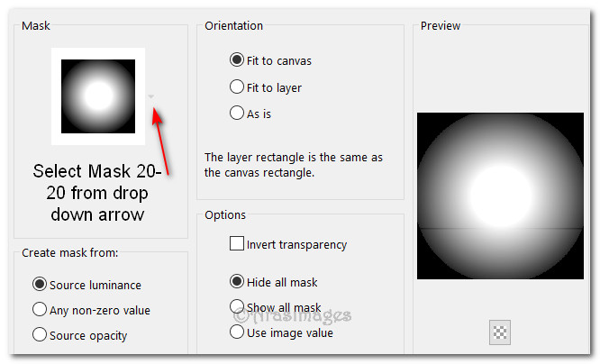Viewport: 600px width, 364px height.
Task: Click the Mask group label
Action: pos(36,26)
